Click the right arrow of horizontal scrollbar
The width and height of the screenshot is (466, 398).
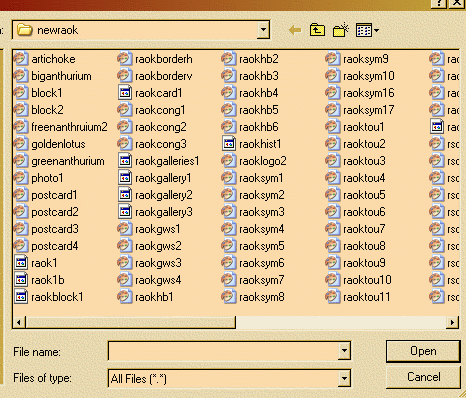pos(452,322)
